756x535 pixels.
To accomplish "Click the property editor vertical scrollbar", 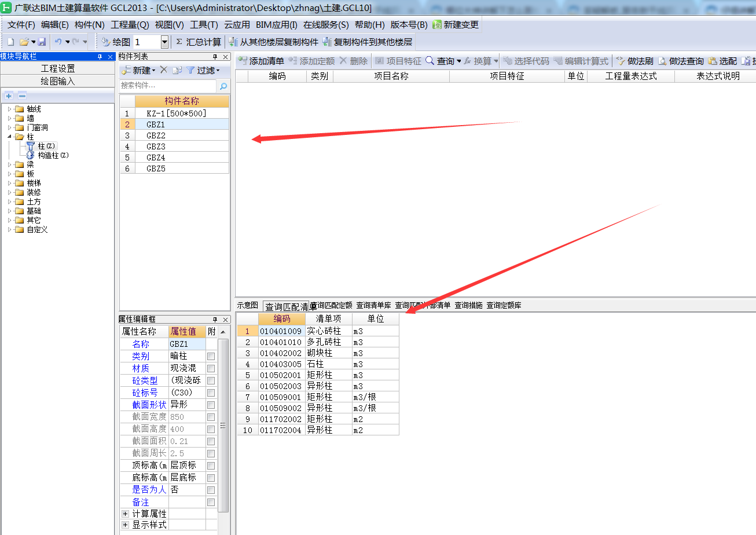I will (223, 426).
